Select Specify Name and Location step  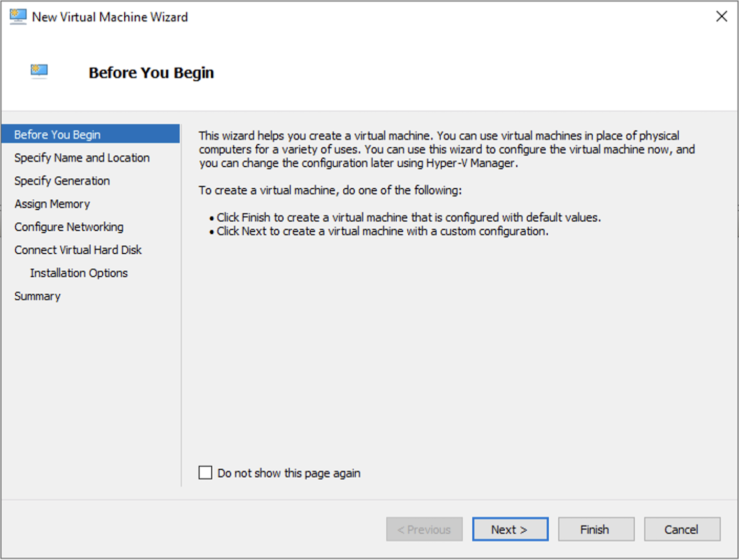82,157
